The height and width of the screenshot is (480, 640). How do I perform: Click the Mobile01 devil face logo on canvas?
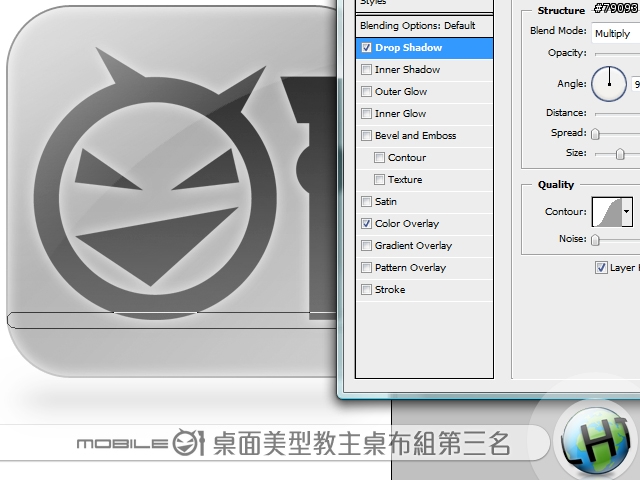point(155,184)
